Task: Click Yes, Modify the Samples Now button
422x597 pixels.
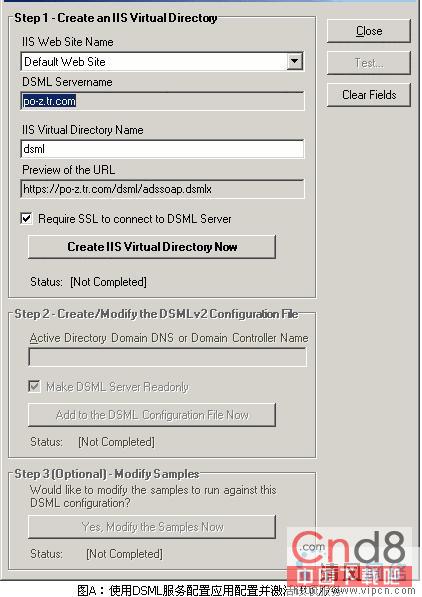Action: pos(152,527)
